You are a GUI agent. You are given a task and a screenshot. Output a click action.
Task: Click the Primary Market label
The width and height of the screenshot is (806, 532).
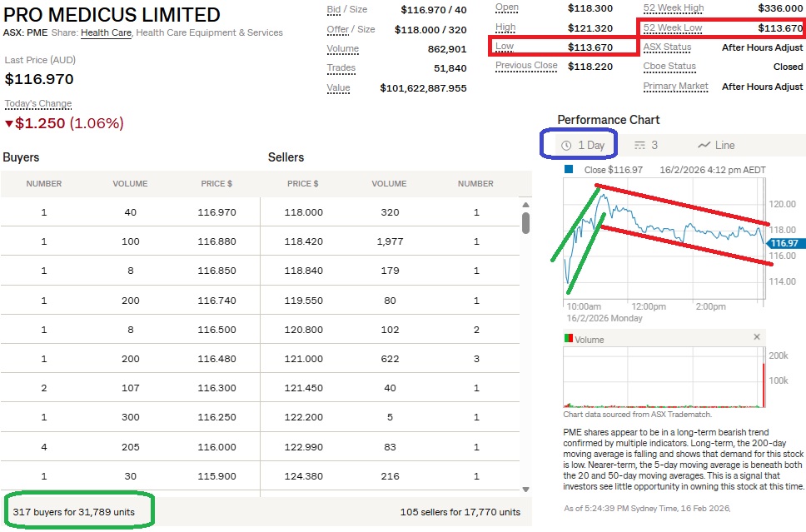point(675,86)
